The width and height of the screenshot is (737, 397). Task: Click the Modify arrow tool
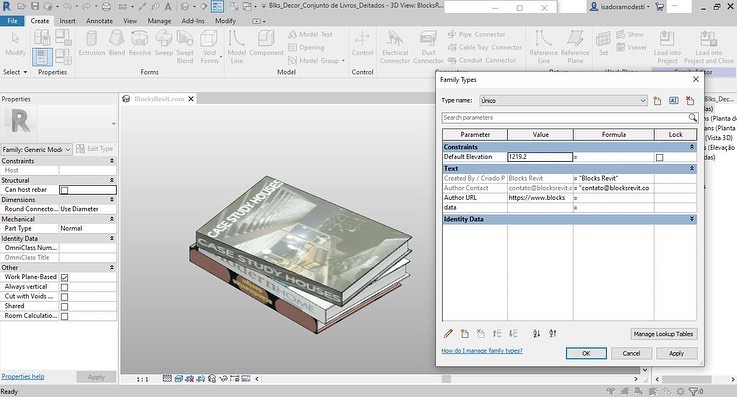click(x=16, y=43)
